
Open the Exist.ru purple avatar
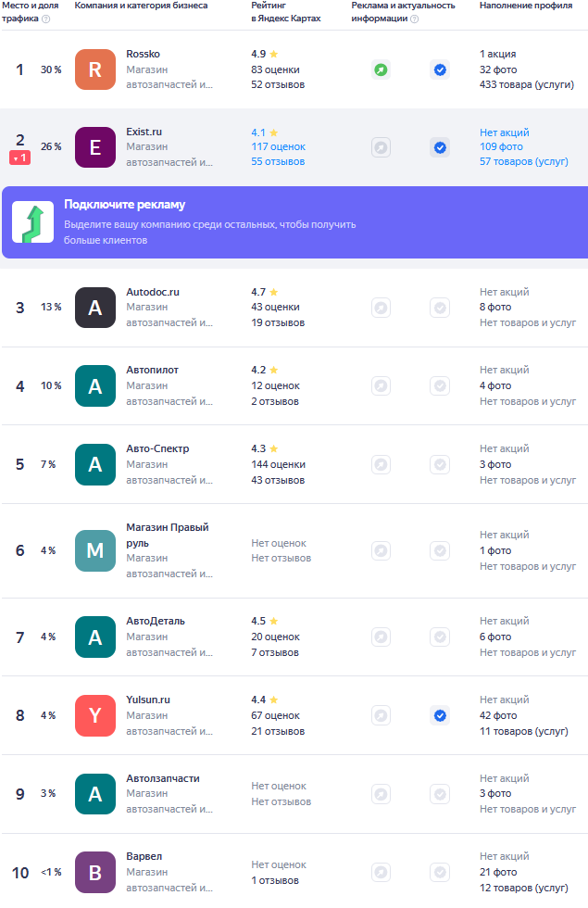point(95,147)
